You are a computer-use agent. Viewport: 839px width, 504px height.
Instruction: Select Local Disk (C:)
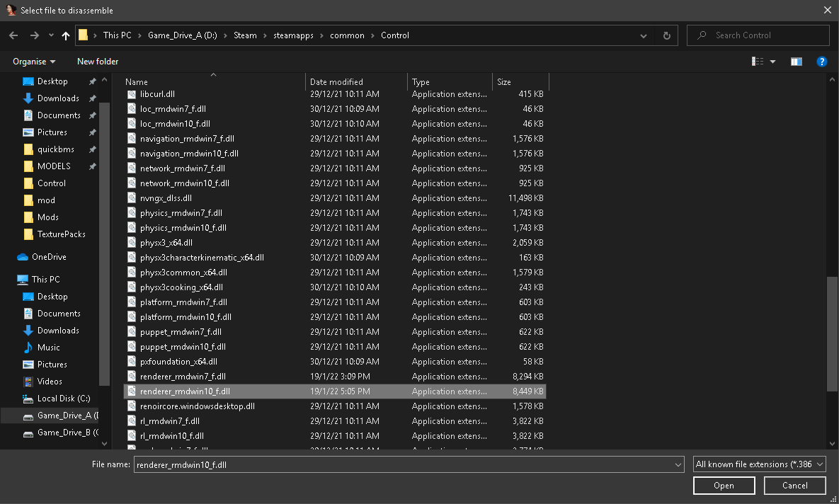64,399
